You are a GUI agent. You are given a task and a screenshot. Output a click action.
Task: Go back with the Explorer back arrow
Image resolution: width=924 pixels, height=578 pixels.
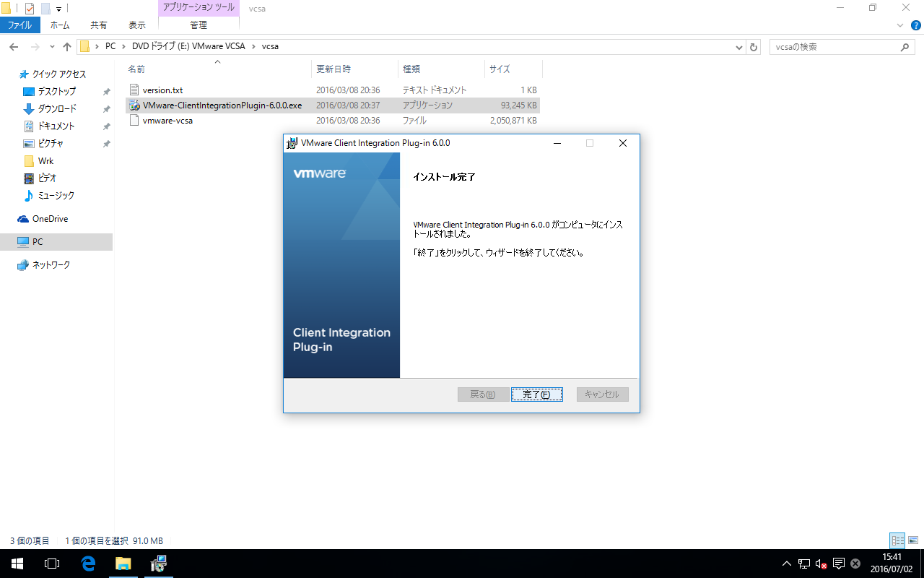point(14,47)
